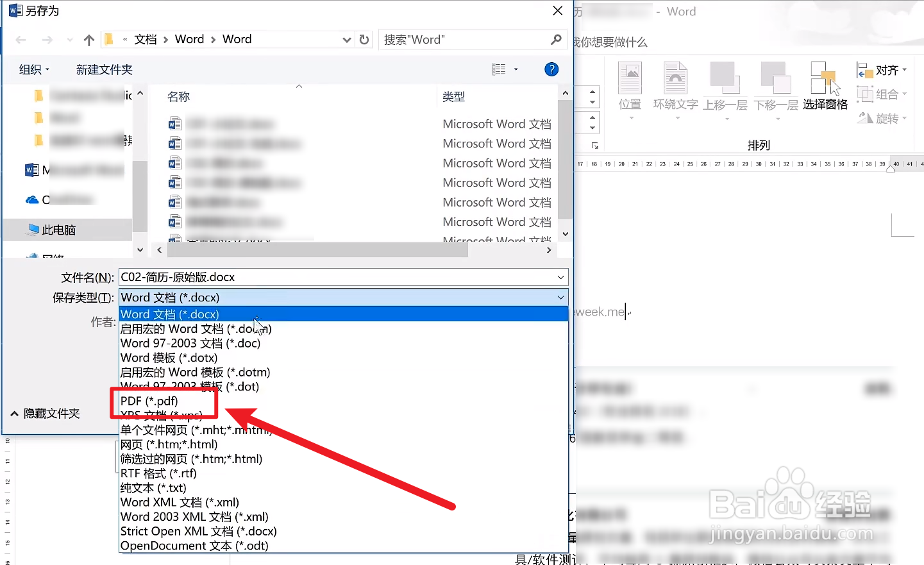Open recent locations dropdown arrow

(x=69, y=40)
